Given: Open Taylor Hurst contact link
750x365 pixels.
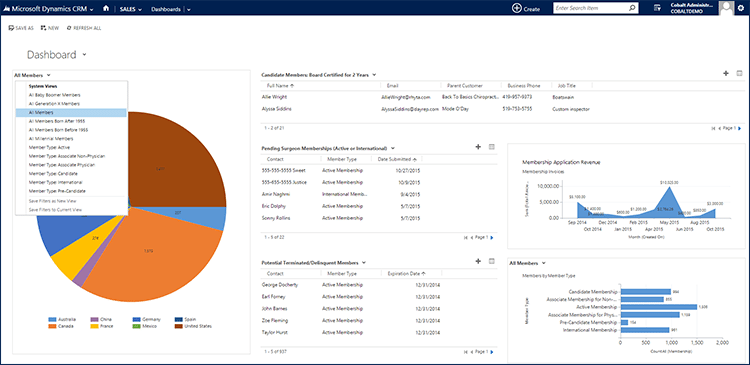Looking at the screenshot, I should pos(275,332).
